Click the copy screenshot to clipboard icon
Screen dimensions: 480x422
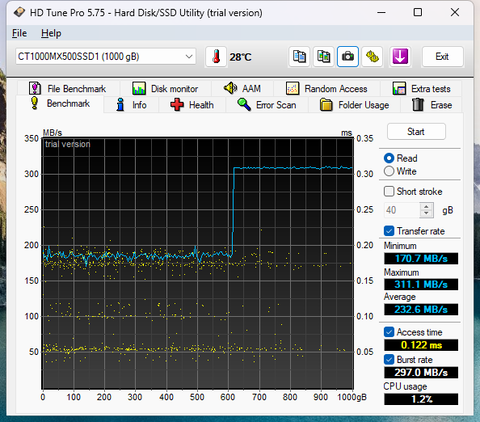click(x=323, y=57)
